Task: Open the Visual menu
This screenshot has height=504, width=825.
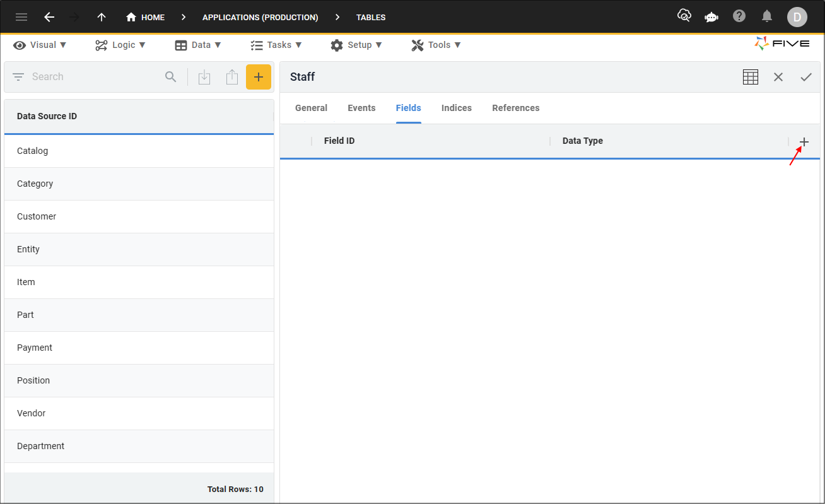Action: tap(40, 45)
